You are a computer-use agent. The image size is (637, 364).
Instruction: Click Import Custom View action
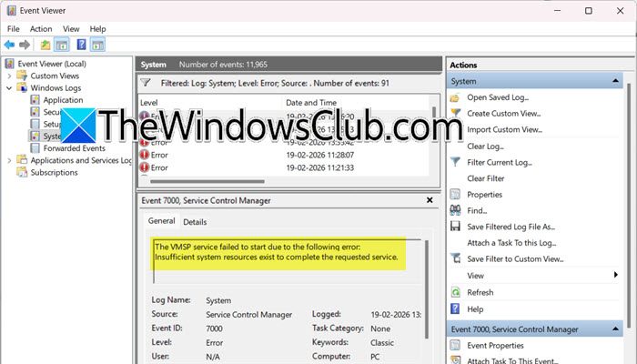[504, 129]
